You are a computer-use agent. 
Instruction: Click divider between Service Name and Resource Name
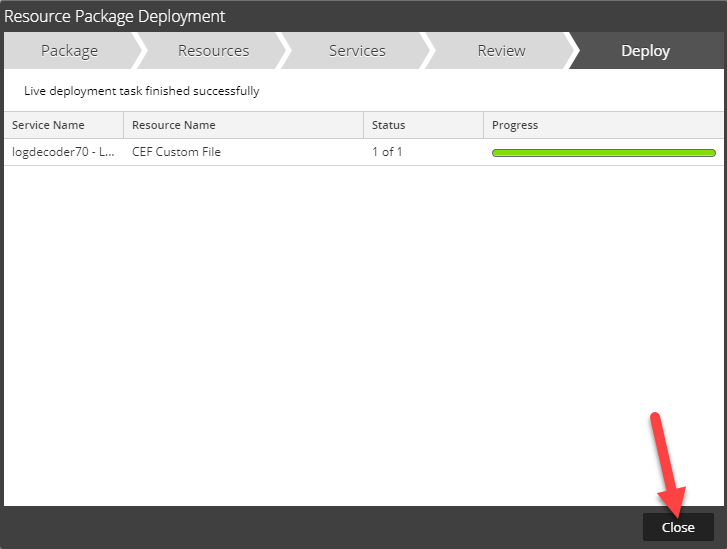[x=124, y=125]
